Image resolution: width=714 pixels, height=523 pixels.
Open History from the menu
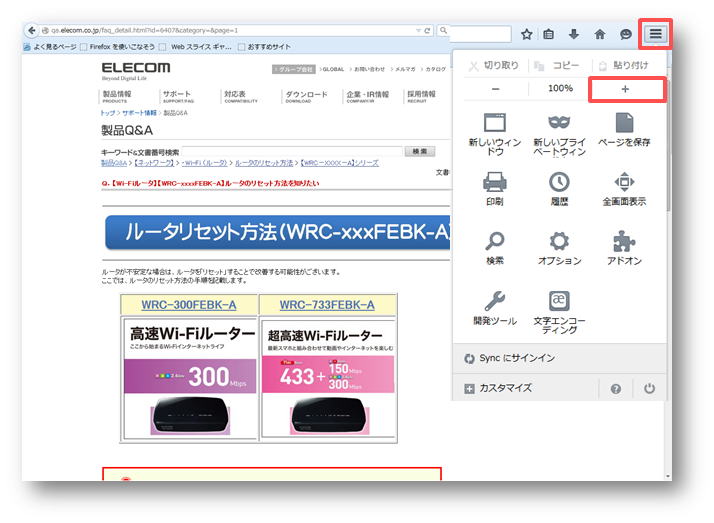tap(559, 189)
